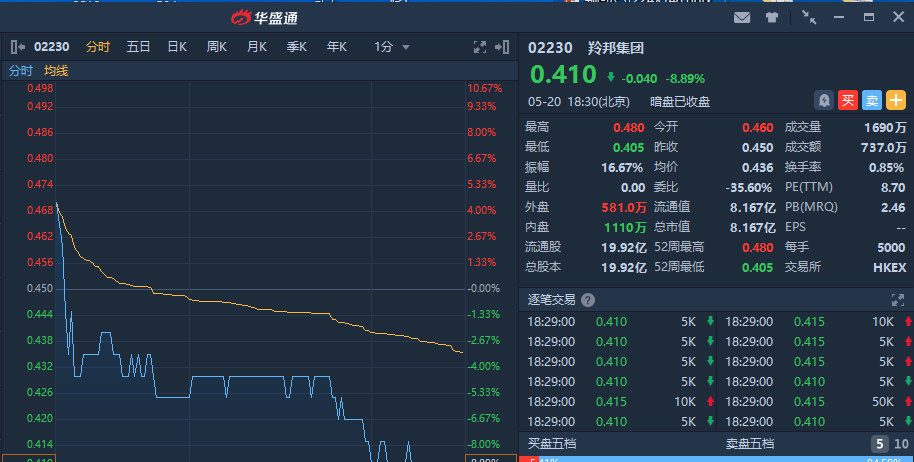Expand the chart to fullscreen

pyautogui.click(x=480, y=47)
